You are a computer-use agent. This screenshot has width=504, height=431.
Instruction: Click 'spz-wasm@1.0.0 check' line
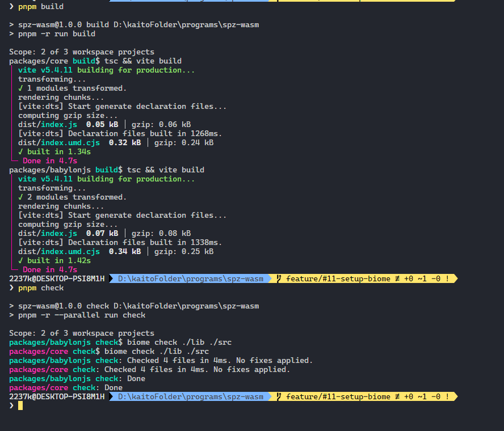pyautogui.click(x=134, y=306)
